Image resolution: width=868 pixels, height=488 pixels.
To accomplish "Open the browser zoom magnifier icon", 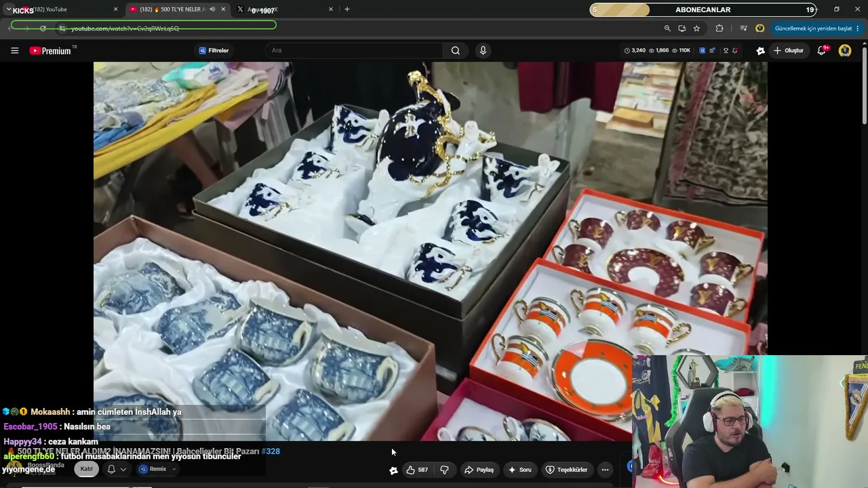I will pos(667,28).
